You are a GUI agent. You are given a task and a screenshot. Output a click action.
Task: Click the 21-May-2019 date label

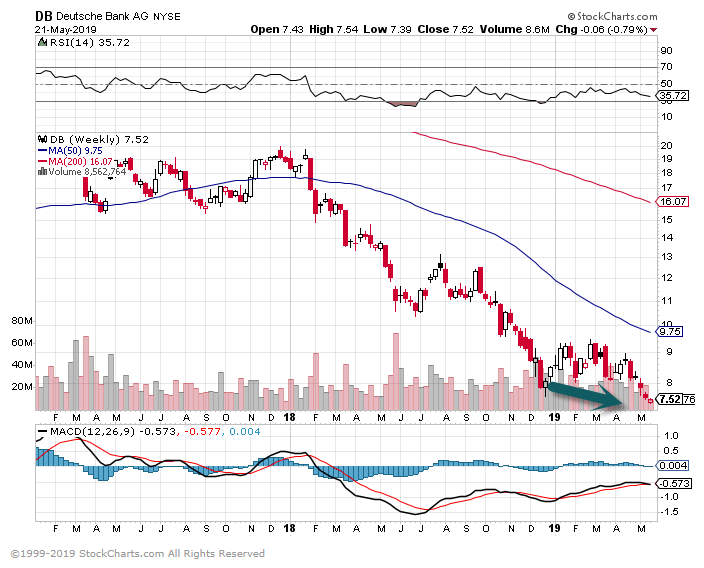66,30
